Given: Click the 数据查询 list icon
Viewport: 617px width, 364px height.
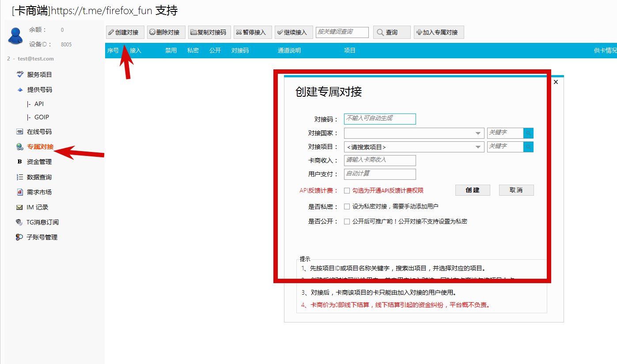Looking at the screenshot, I should coord(19,177).
